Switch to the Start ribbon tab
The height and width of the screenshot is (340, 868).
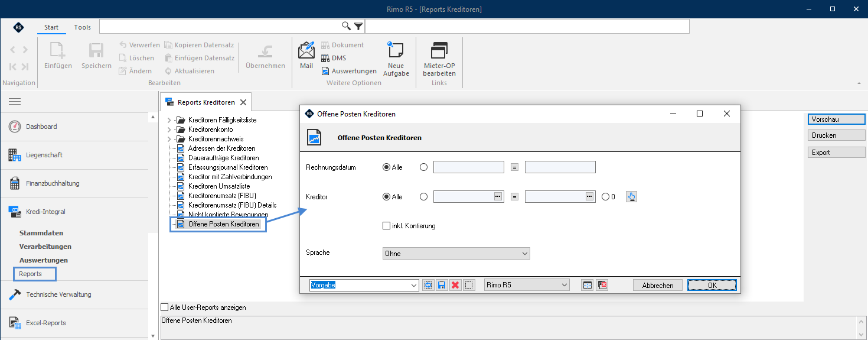[51, 27]
